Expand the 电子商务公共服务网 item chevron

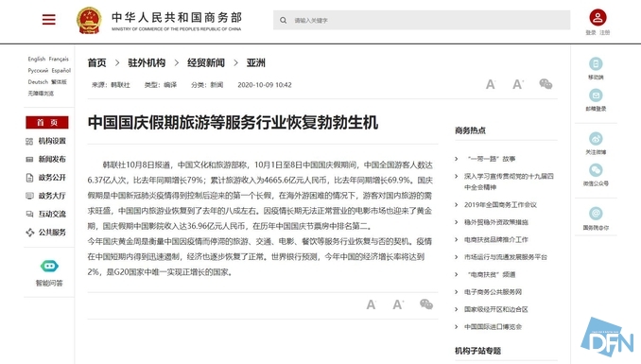(x=457, y=291)
